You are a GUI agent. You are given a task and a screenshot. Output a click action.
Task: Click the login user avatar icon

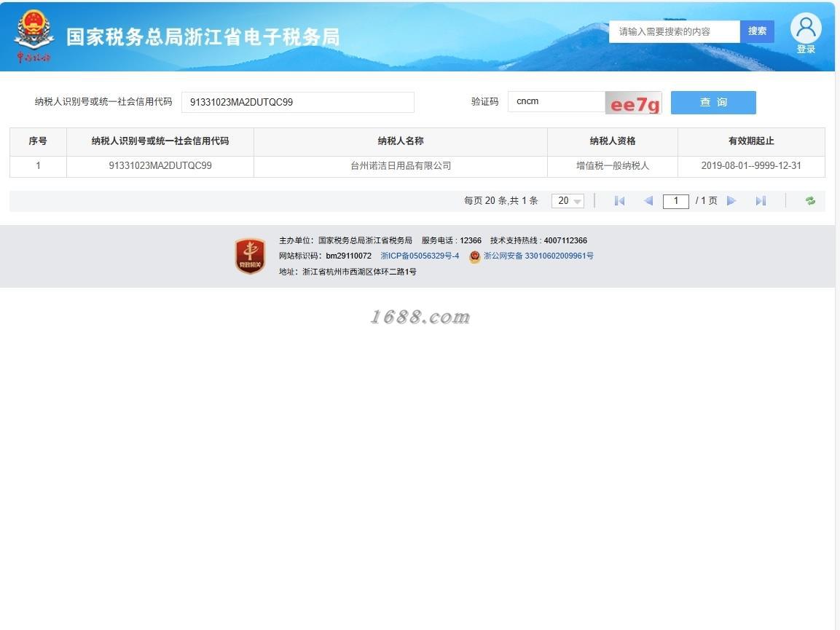[806, 28]
